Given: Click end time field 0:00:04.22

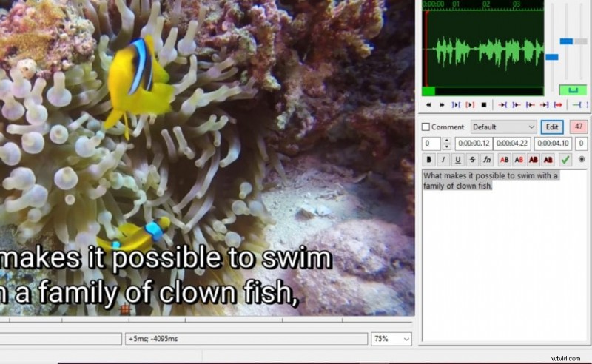Looking at the screenshot, I should tap(512, 144).
